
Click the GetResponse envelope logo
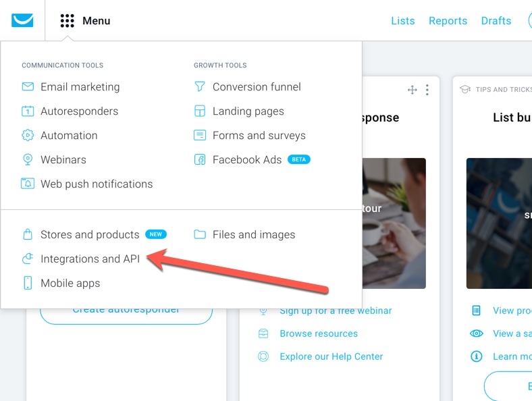(22, 20)
